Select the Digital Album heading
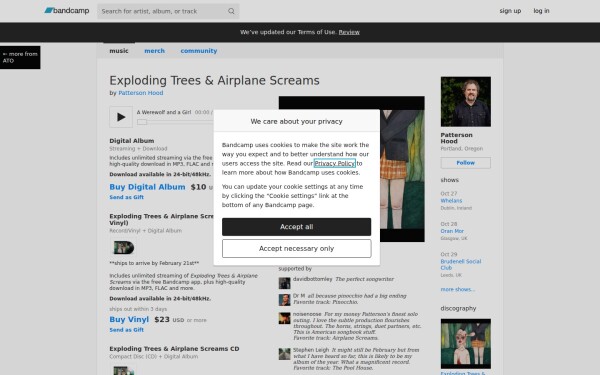The width and height of the screenshot is (600, 375). click(x=132, y=141)
